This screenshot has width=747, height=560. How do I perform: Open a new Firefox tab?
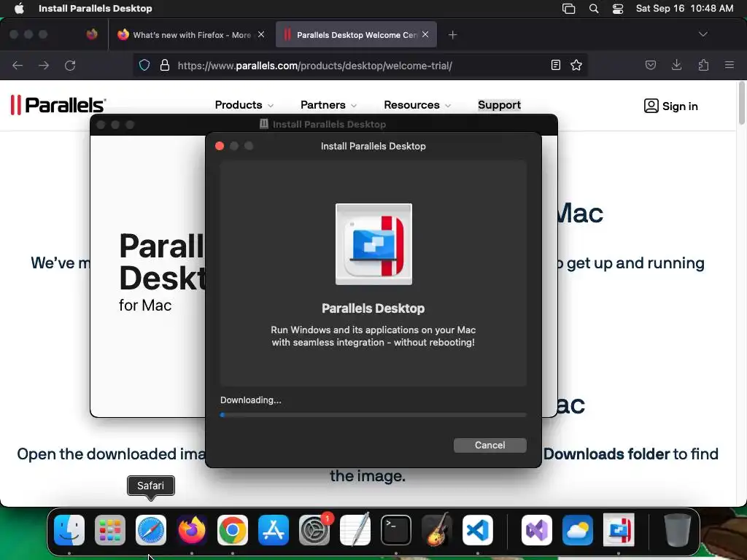(x=452, y=35)
